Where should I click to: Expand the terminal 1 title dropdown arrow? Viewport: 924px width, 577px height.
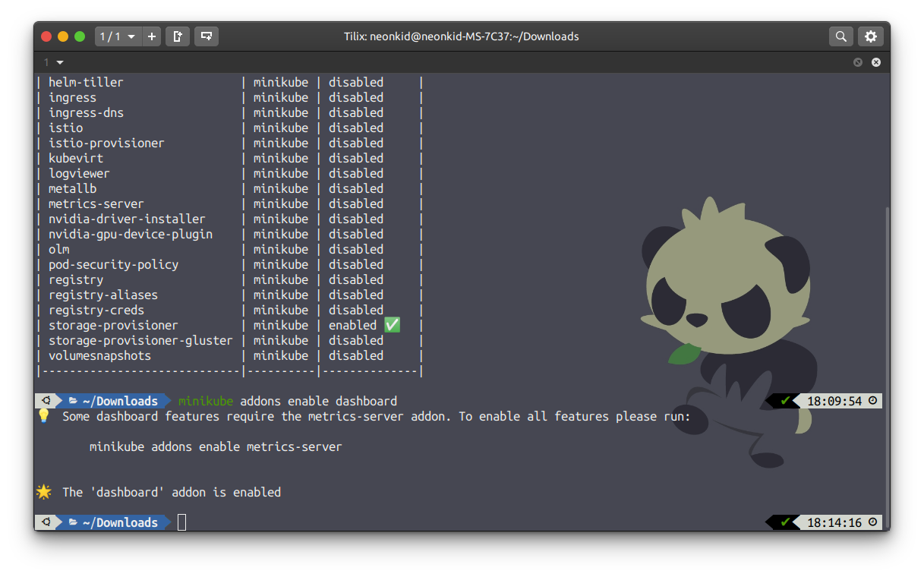60,62
